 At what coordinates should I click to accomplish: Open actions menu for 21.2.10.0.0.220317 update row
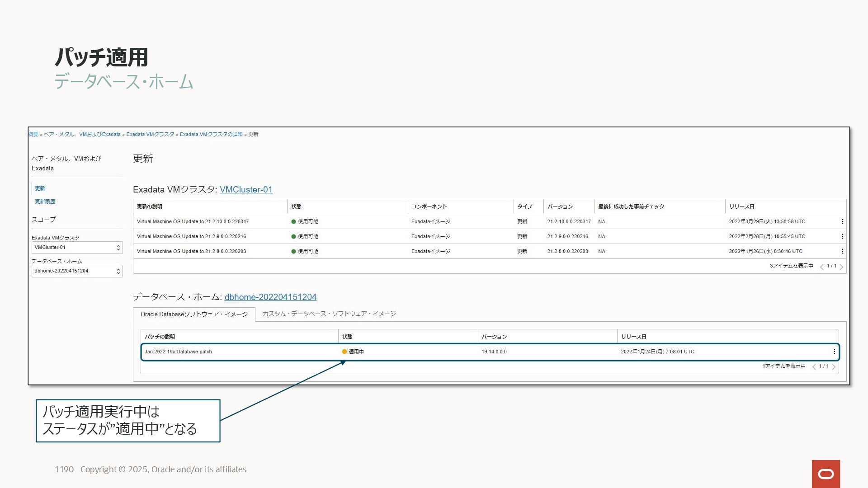(842, 221)
